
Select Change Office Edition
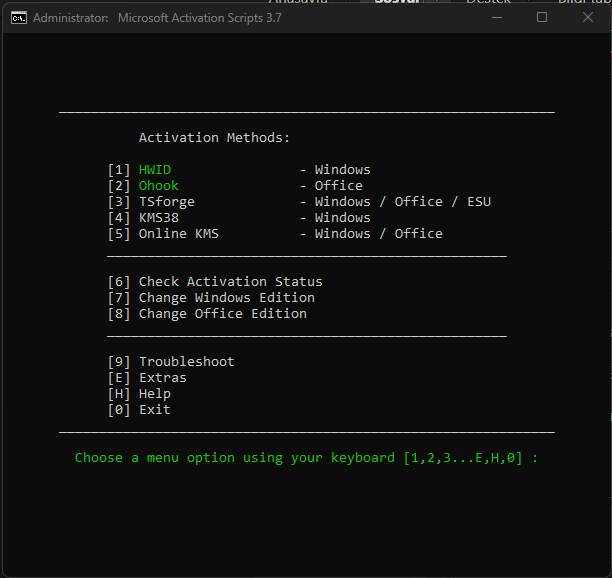click(222, 314)
